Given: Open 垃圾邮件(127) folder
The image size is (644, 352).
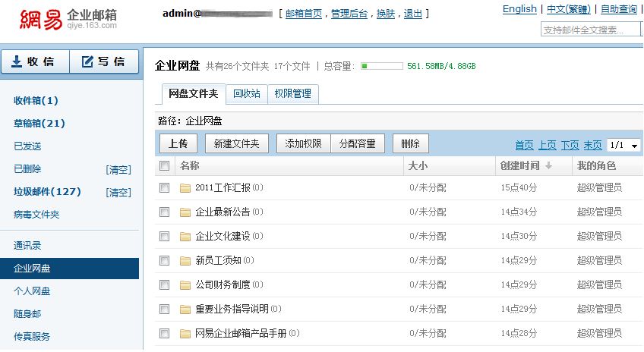Looking at the screenshot, I should 47,192.
